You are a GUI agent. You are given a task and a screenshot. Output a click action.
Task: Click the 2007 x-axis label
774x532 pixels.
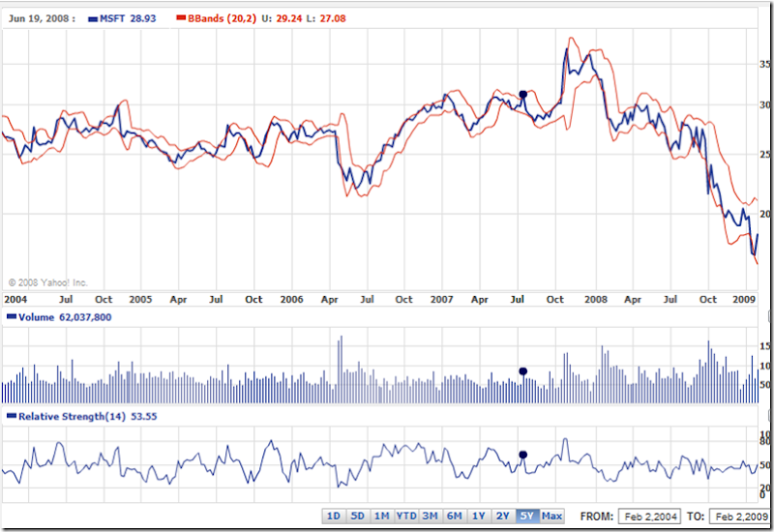click(x=442, y=300)
